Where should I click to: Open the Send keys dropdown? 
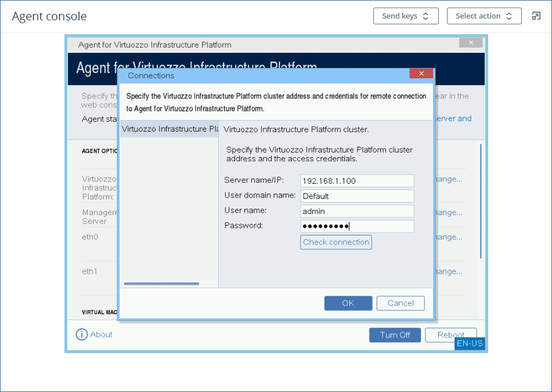pyautogui.click(x=405, y=16)
